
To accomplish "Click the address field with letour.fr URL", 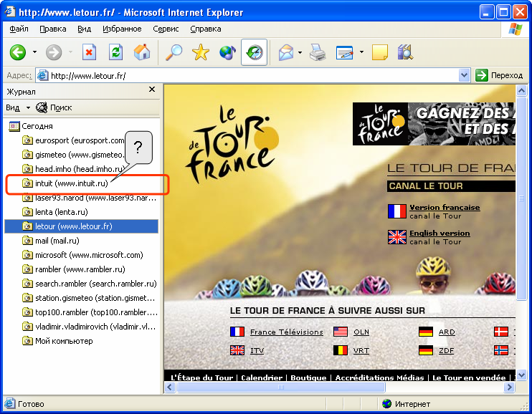I will coord(255,75).
